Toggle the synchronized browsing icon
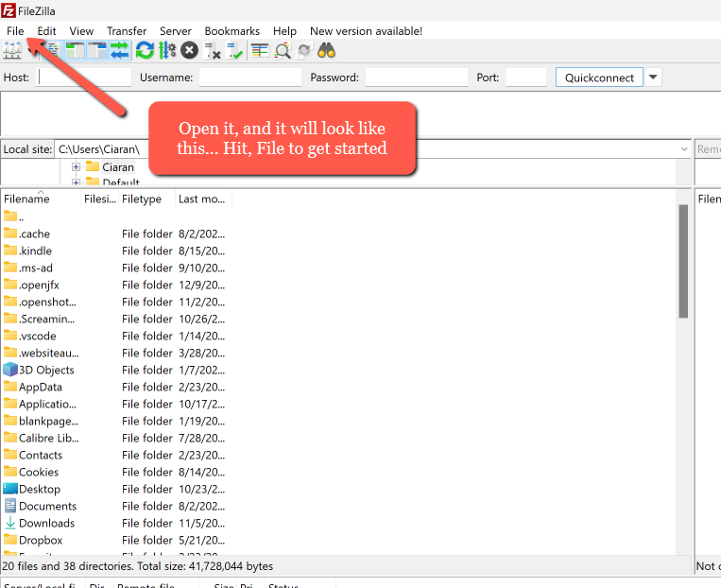 click(x=304, y=50)
